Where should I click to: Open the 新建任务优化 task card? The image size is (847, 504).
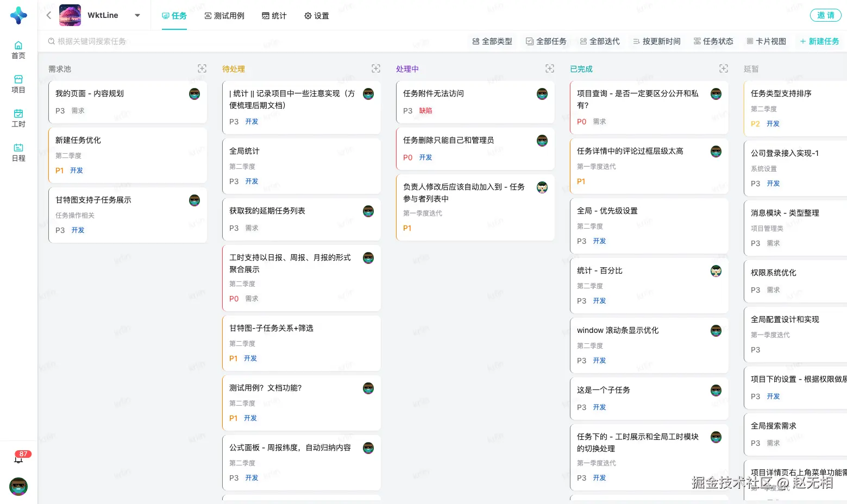128,155
